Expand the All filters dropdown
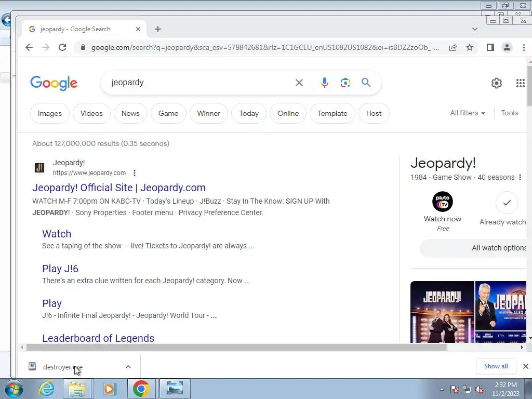The width and height of the screenshot is (532, 399). point(468,113)
